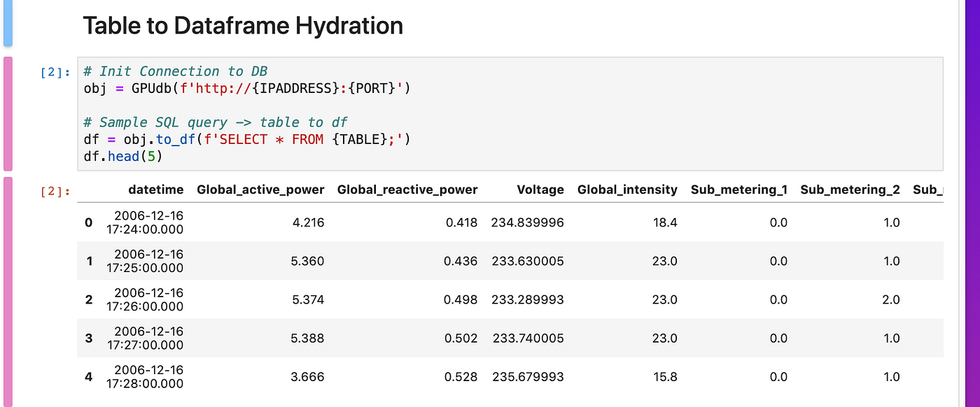
Task: Click Sub_metering_1 value 0.0 in row 2
Action: [x=778, y=299]
